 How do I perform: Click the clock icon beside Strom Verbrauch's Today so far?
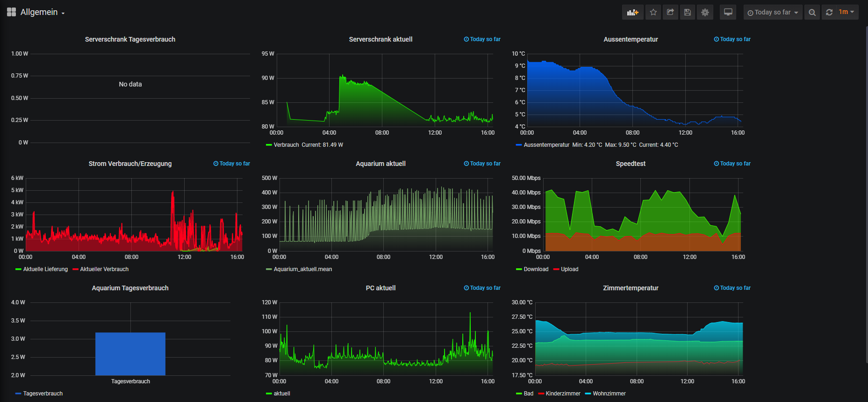pyautogui.click(x=216, y=164)
